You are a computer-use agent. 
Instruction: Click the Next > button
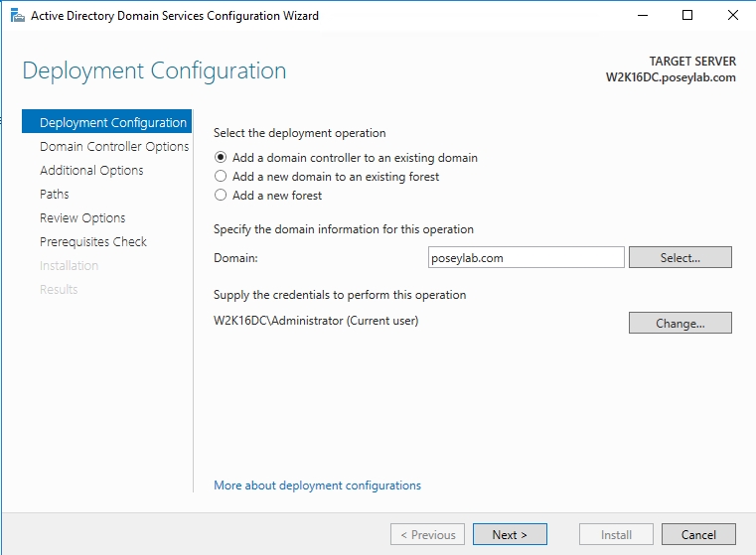(510, 534)
